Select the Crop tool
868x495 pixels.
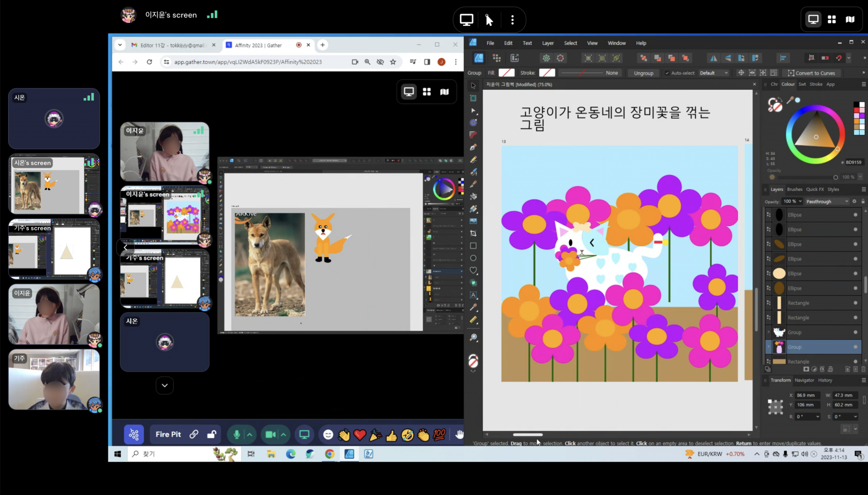[x=473, y=233]
